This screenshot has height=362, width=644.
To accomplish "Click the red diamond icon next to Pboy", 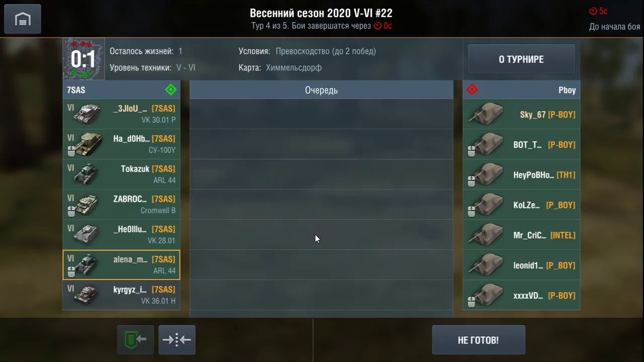I will tap(472, 90).
